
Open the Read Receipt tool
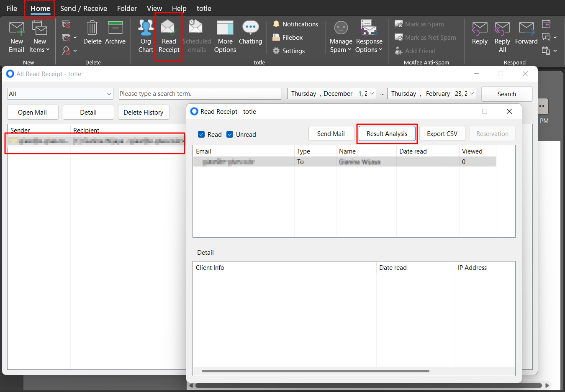(169, 37)
